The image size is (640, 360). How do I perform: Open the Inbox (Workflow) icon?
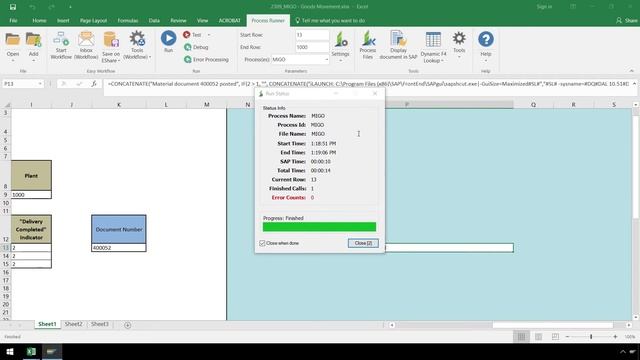point(86,39)
